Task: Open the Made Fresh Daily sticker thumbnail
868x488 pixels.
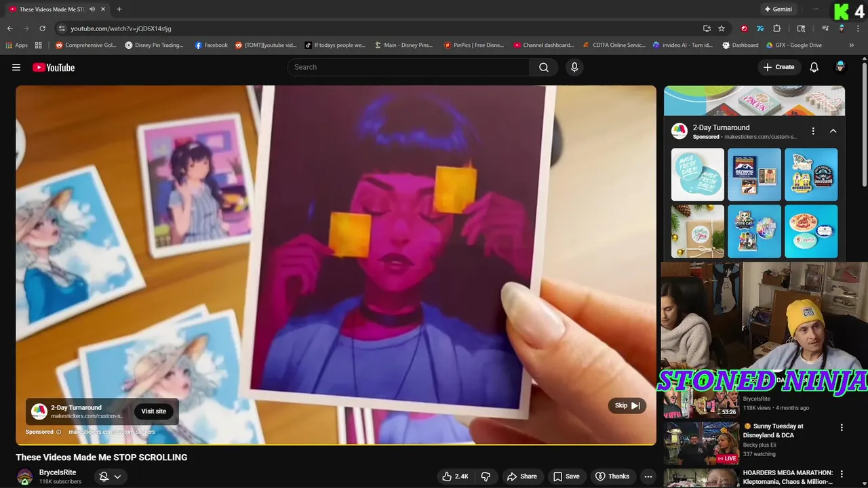Action: pyautogui.click(x=698, y=175)
